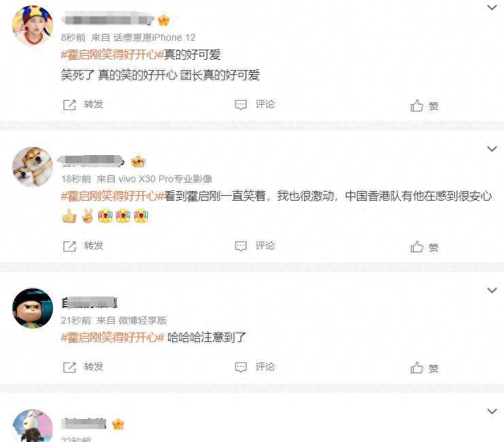
Task: Open the Shiba dogs avatar profile
Action: coord(33,167)
